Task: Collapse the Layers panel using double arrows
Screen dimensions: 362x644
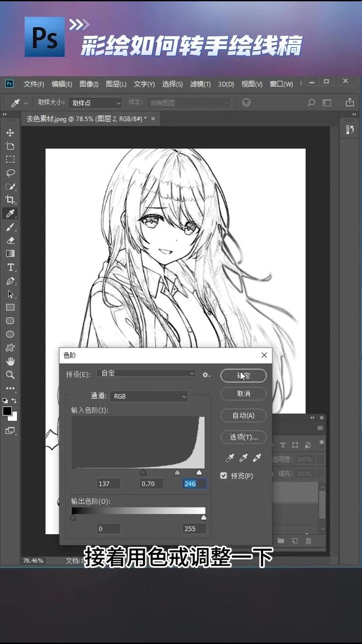Action: [312, 418]
